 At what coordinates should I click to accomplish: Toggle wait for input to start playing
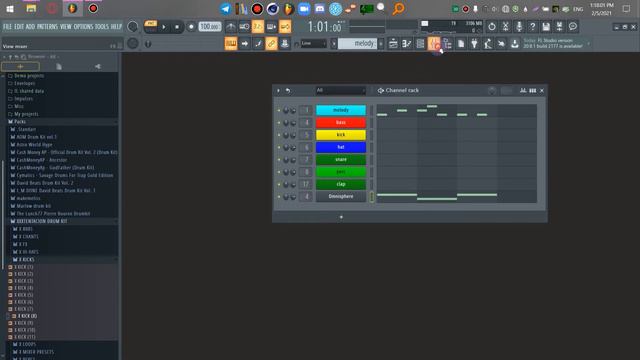point(244,27)
